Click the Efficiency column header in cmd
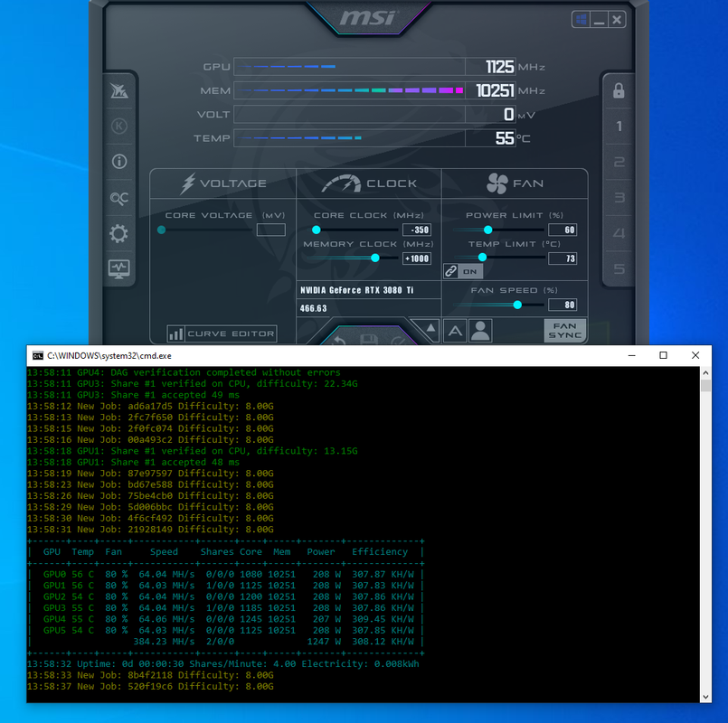The width and height of the screenshot is (728, 723). pos(380,552)
